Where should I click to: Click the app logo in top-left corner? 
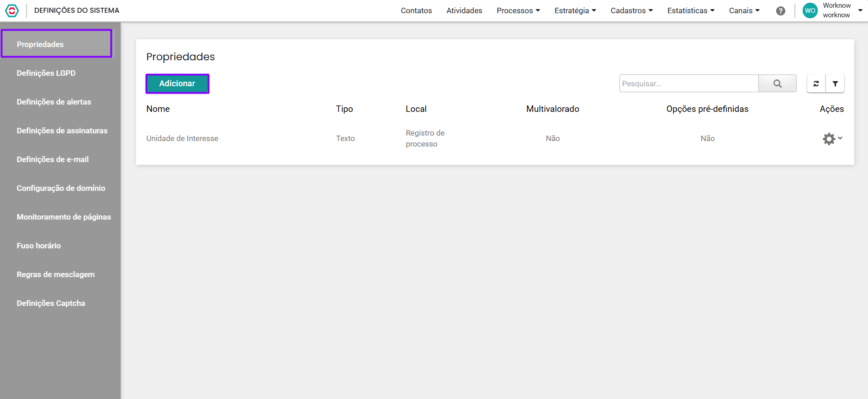point(12,10)
